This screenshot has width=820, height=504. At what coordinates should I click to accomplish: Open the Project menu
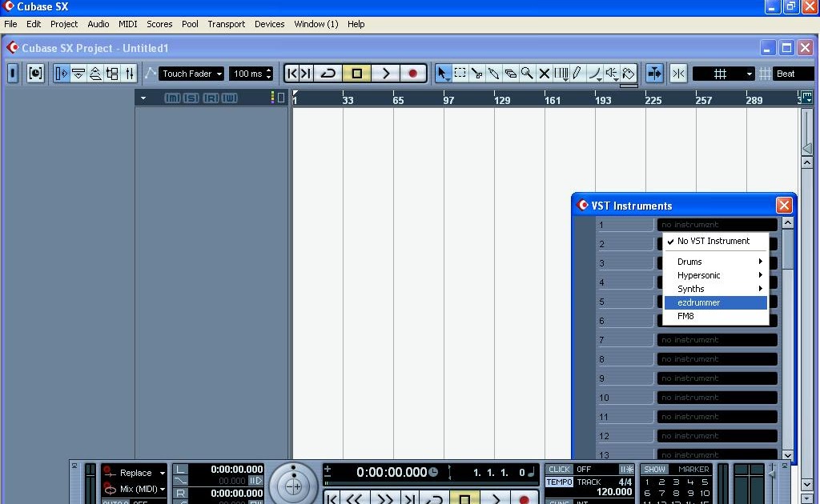pos(64,24)
